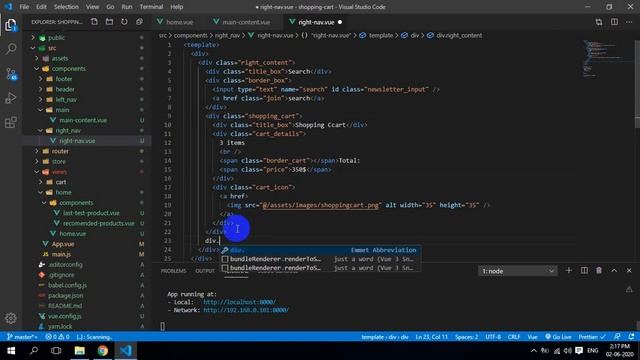This screenshot has height=360, width=640.
Task: Switch to the home.vue tab
Action: [x=180, y=22]
